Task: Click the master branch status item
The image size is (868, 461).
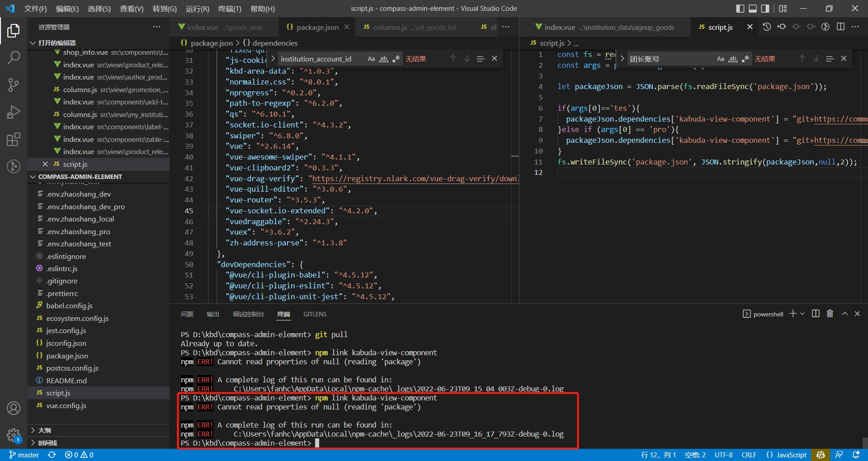Action: (24, 455)
